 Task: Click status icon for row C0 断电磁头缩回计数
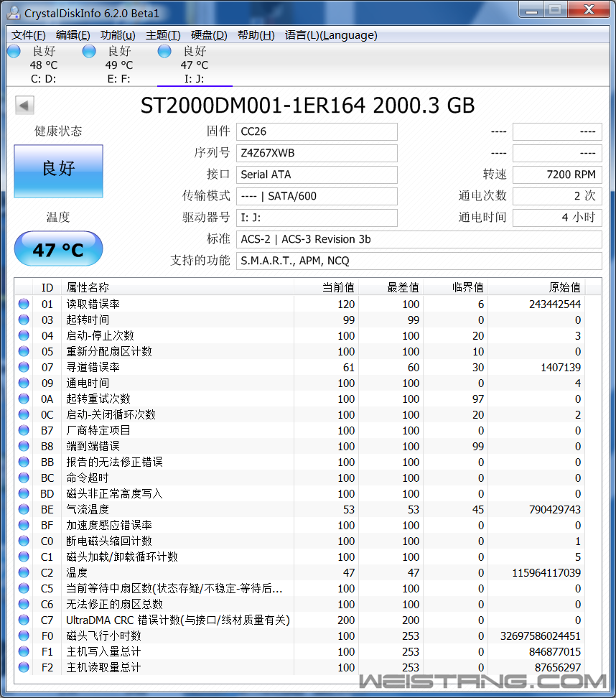coord(24,541)
